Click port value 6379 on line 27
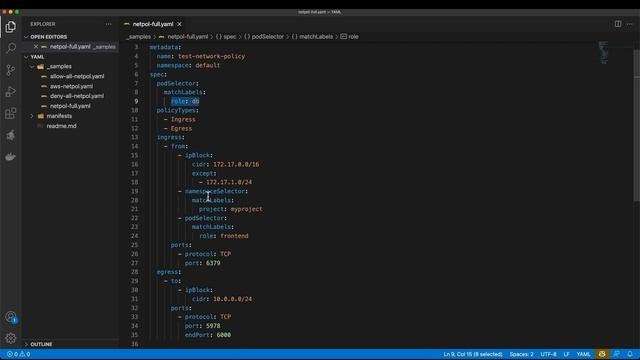Screen dimensions: 640x360 coord(213,263)
